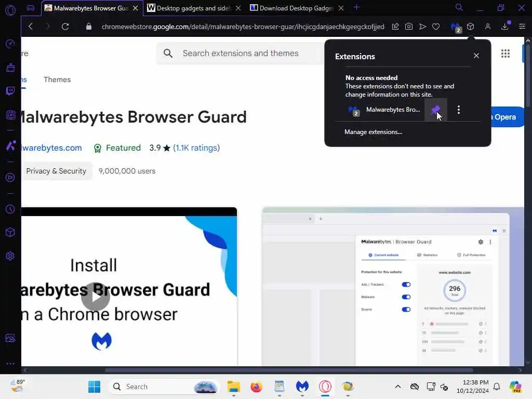Open the send/flow arrow icon

[x=422, y=26]
